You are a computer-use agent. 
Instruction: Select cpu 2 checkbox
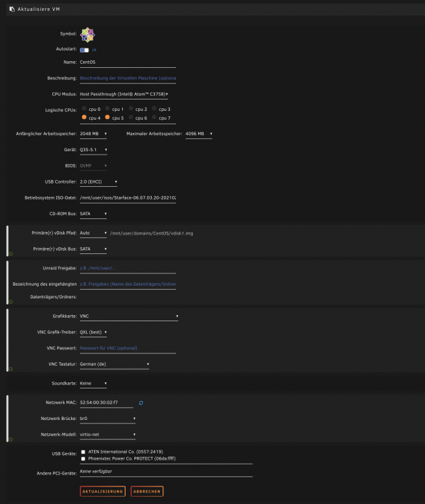(x=131, y=108)
